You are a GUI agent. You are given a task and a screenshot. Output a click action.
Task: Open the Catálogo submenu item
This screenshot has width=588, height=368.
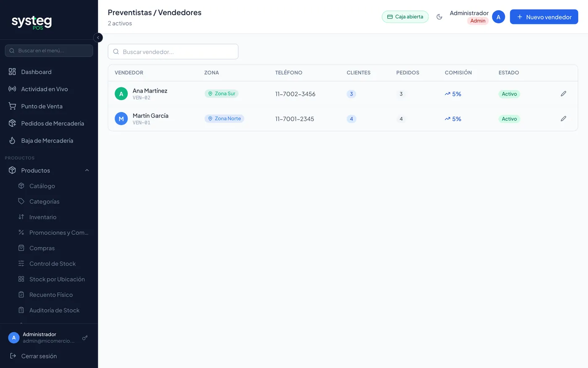point(54,186)
